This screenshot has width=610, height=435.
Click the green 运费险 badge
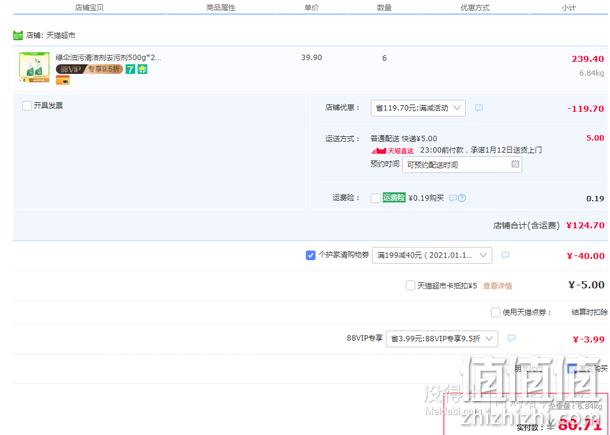(x=394, y=198)
